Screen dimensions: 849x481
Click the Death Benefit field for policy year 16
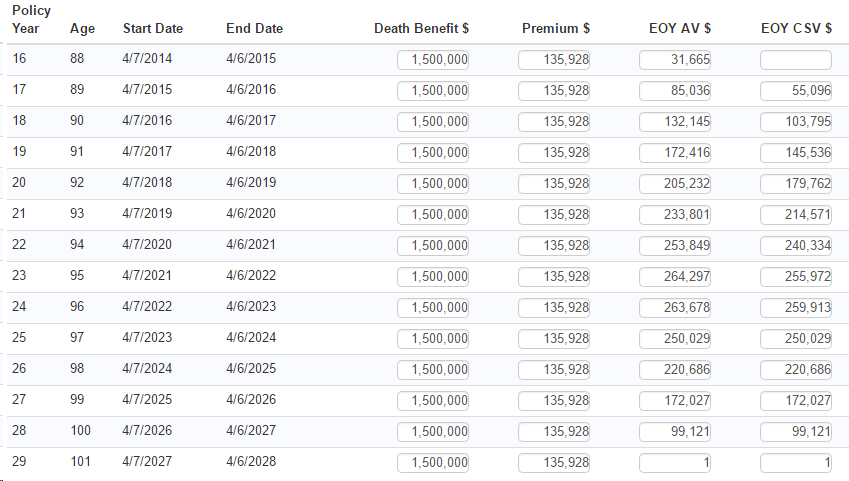pos(433,60)
